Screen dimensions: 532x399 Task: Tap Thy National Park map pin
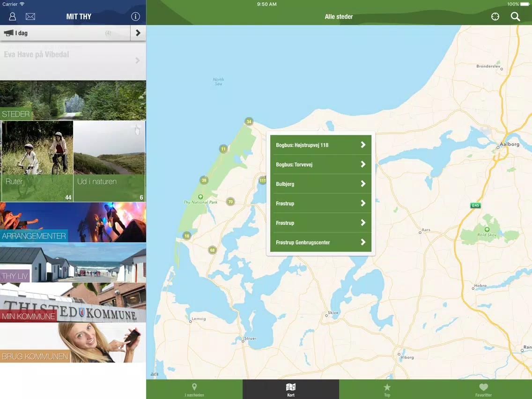pos(200,197)
